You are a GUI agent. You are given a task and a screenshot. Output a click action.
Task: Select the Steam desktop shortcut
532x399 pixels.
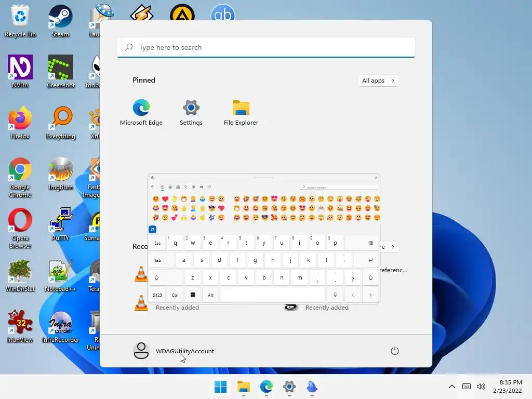click(x=60, y=21)
